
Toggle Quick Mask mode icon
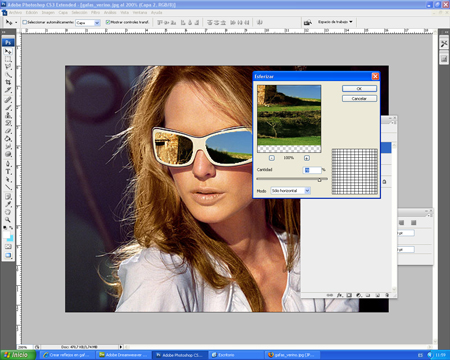(x=8, y=247)
